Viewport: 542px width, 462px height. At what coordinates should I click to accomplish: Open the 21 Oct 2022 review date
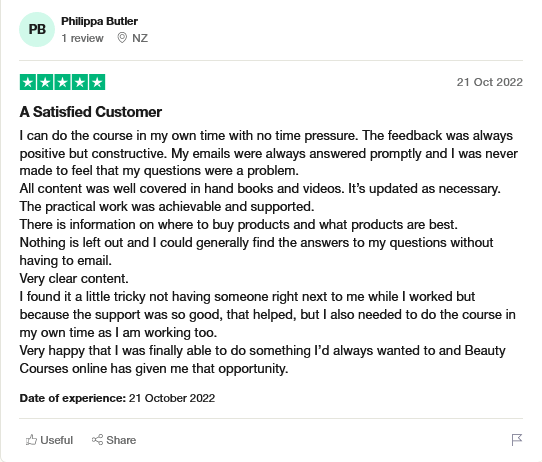tap(489, 82)
